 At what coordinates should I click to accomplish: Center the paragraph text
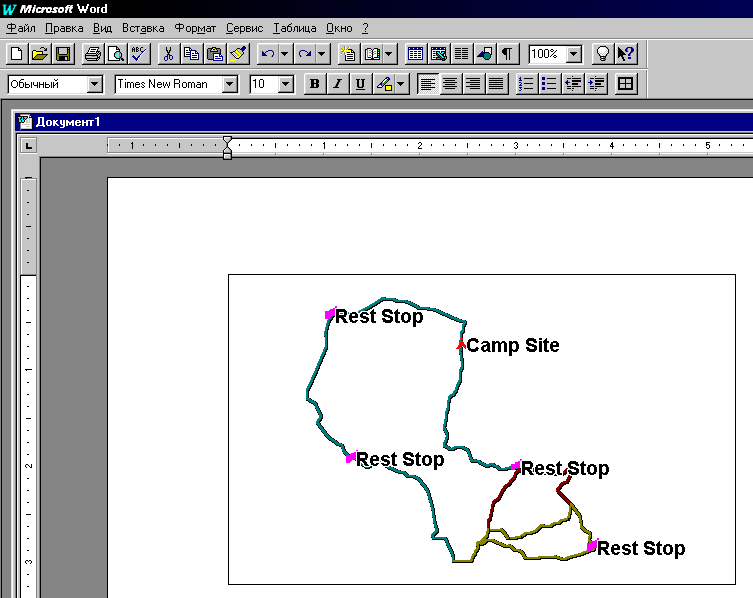(450, 84)
